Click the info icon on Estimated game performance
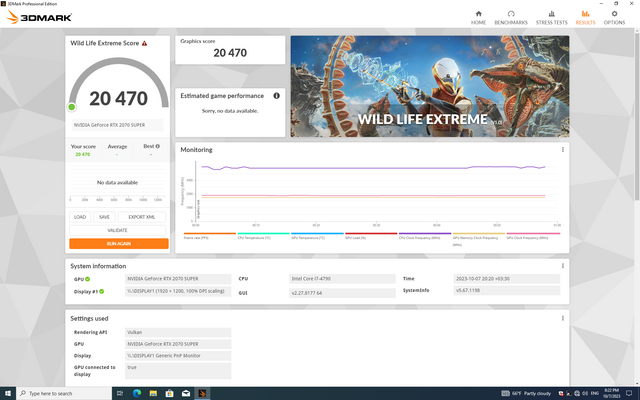This screenshot has width=640, height=400. click(x=276, y=95)
